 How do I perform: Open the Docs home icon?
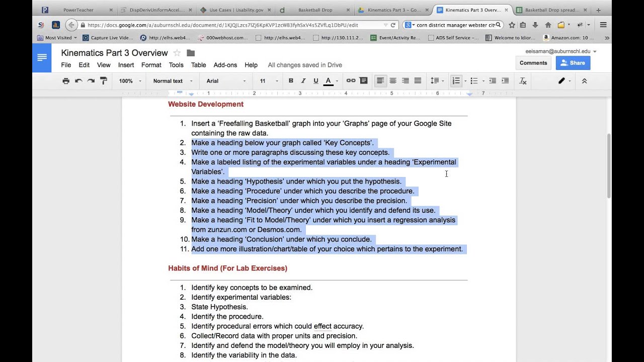click(x=42, y=58)
